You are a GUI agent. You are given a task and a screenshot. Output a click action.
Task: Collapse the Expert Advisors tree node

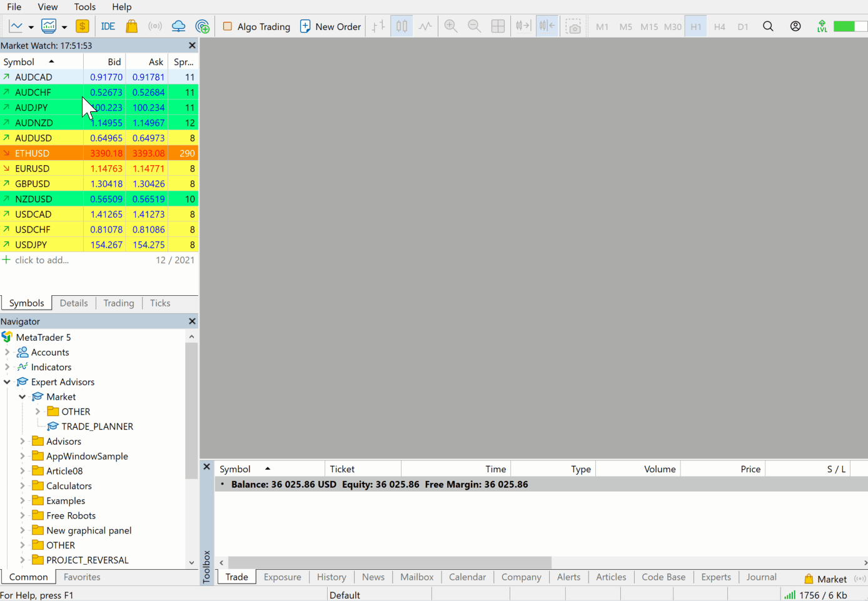8,382
